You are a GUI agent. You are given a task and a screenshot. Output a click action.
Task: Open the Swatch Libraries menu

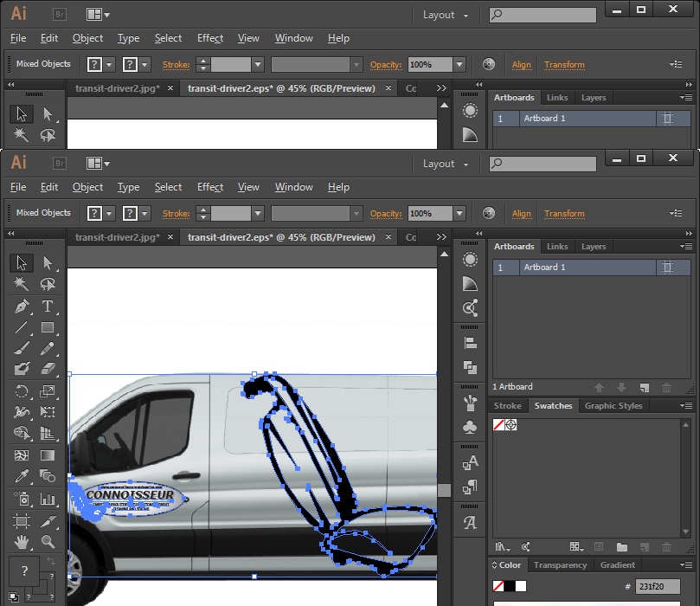(x=502, y=547)
